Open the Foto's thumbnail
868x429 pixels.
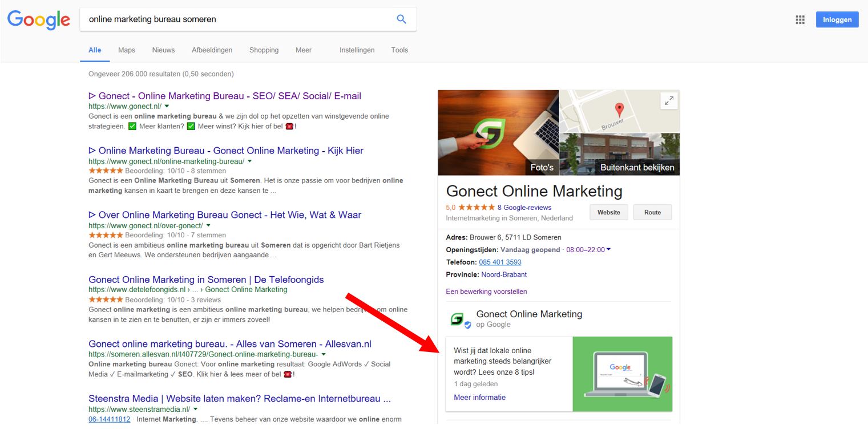tap(498, 132)
